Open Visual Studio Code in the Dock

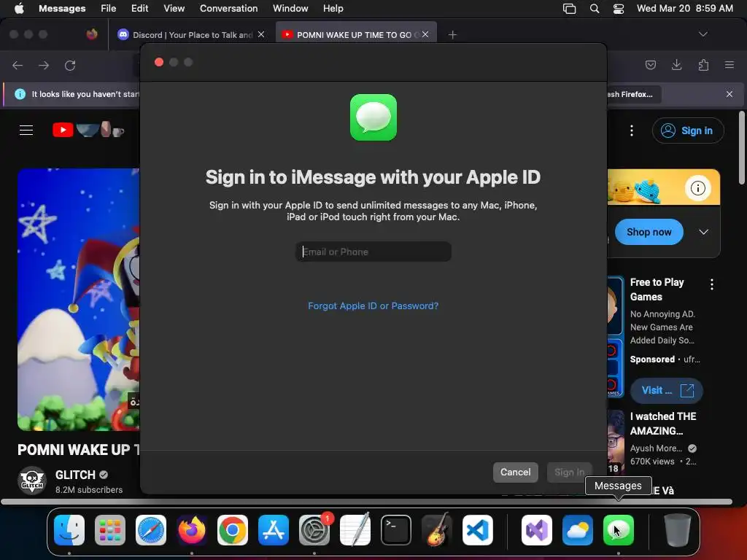tap(478, 530)
